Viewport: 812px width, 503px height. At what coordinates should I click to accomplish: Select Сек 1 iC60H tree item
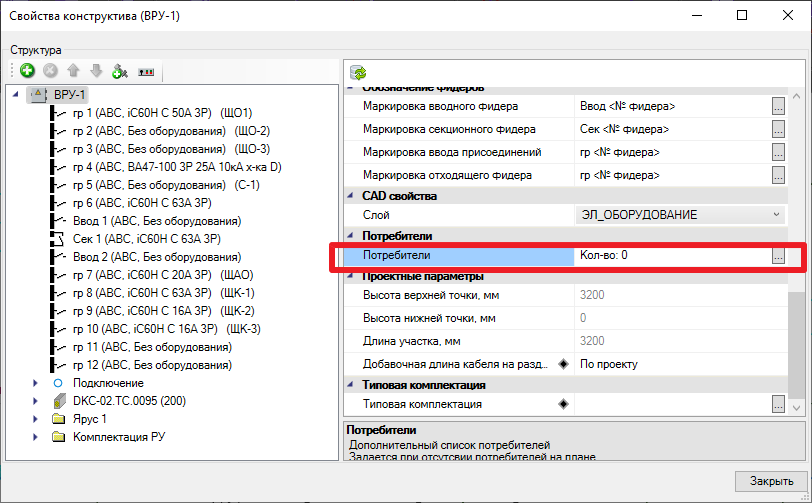click(x=147, y=239)
